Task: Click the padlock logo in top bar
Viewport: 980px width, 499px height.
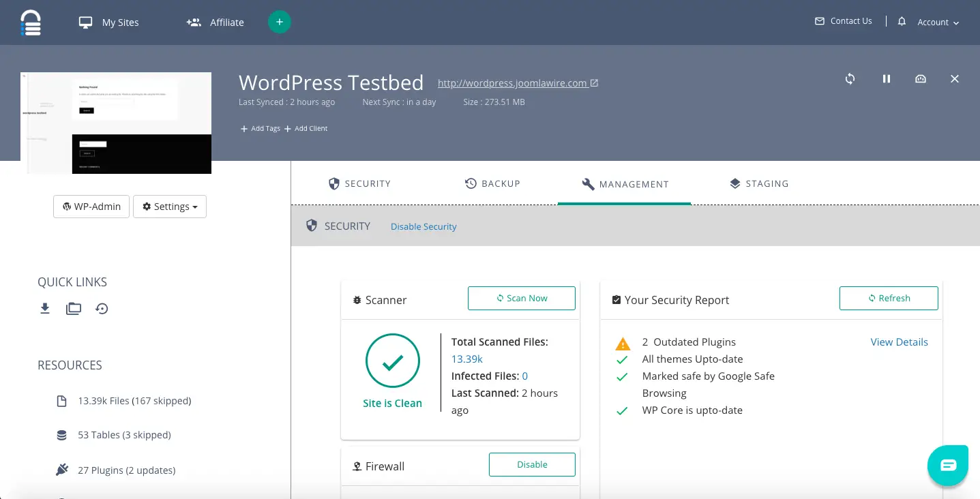Action: [x=31, y=22]
